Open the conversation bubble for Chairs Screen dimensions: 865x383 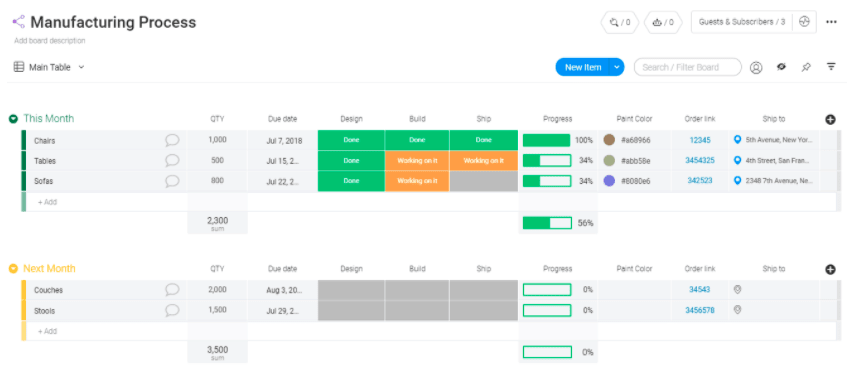172,140
